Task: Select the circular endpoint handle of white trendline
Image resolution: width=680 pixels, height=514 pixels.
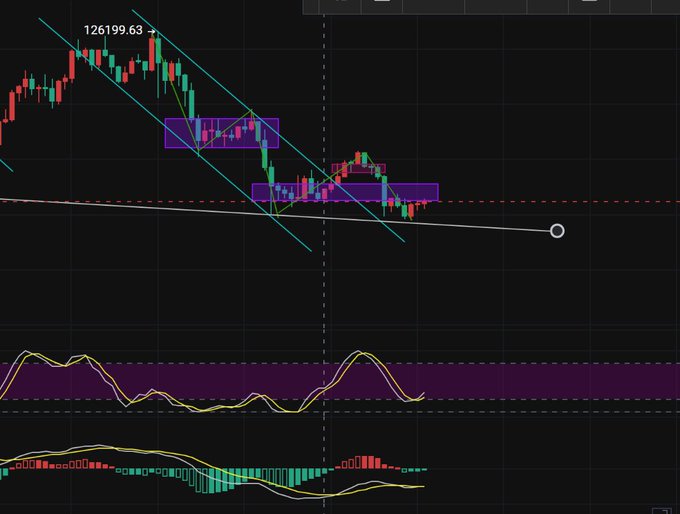Action: pyautogui.click(x=557, y=231)
